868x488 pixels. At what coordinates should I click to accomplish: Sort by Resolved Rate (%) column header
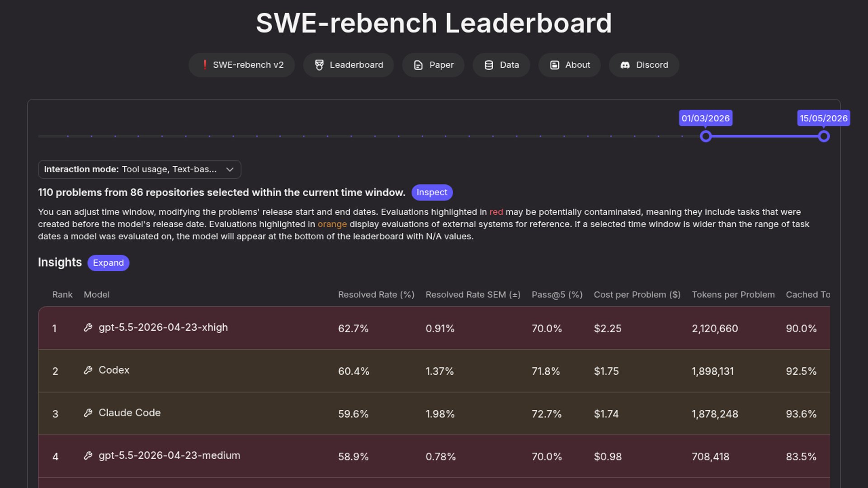tap(376, 295)
